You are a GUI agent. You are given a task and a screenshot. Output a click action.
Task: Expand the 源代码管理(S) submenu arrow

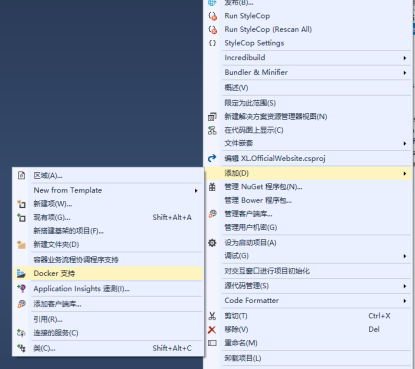point(405,286)
